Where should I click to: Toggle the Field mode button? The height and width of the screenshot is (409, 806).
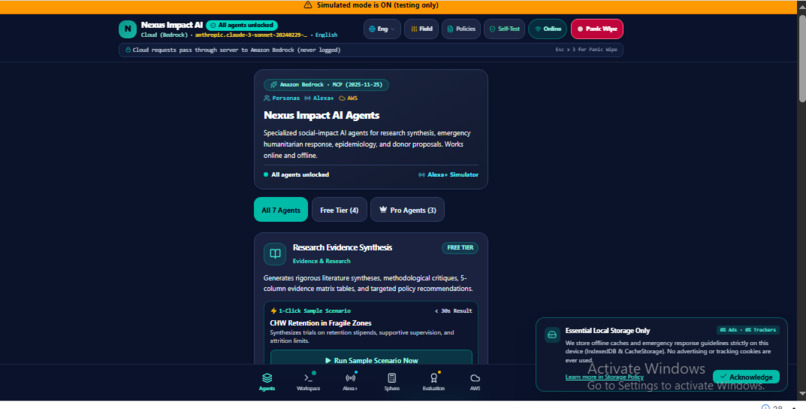pyautogui.click(x=421, y=29)
